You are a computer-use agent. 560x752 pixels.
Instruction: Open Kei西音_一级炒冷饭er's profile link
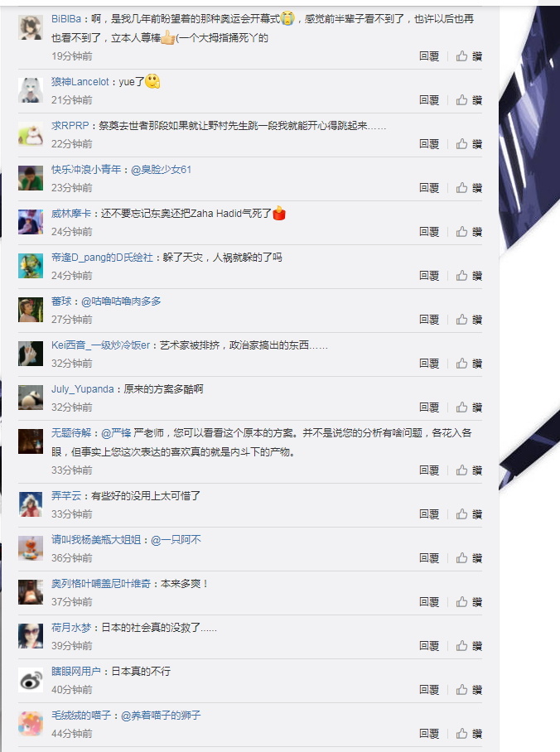(x=101, y=345)
